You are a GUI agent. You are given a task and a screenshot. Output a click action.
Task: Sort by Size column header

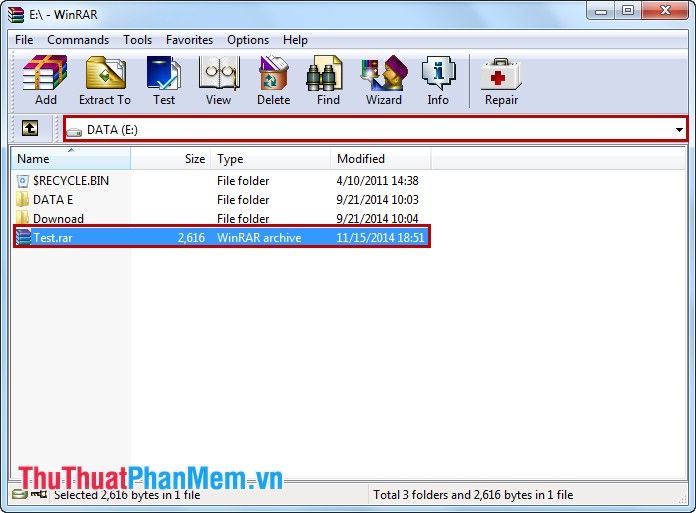point(171,158)
